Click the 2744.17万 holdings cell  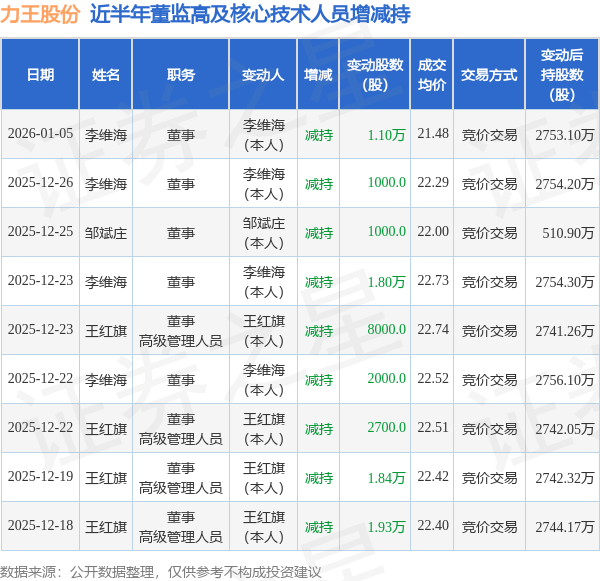point(564,527)
